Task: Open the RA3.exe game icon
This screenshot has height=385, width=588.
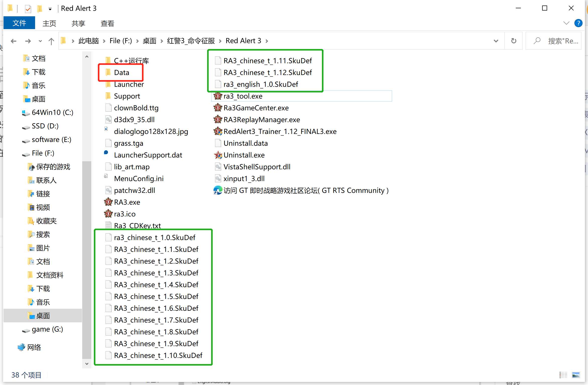Action: tap(108, 202)
